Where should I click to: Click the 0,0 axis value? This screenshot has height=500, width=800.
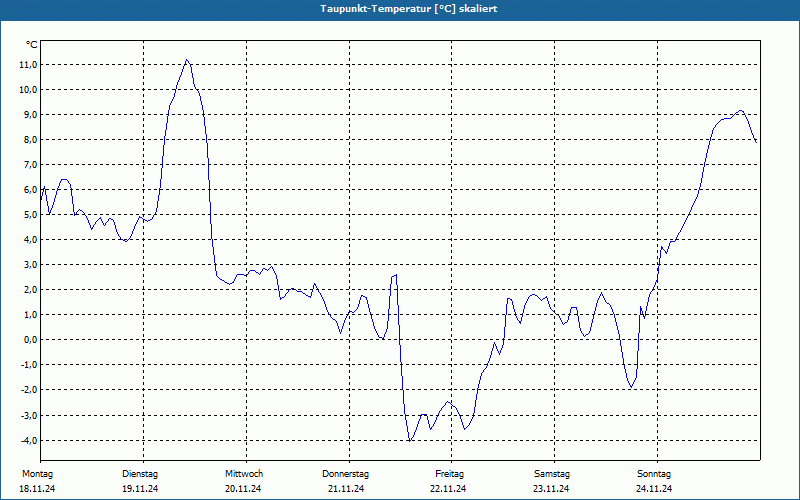[30, 340]
